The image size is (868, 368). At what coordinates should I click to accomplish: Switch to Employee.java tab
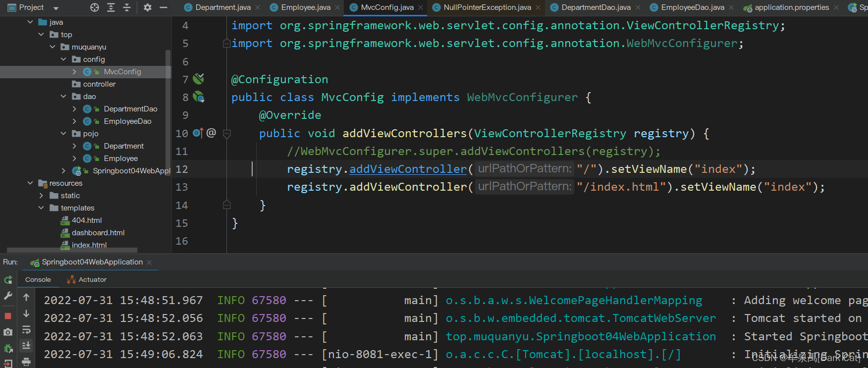coord(306,7)
